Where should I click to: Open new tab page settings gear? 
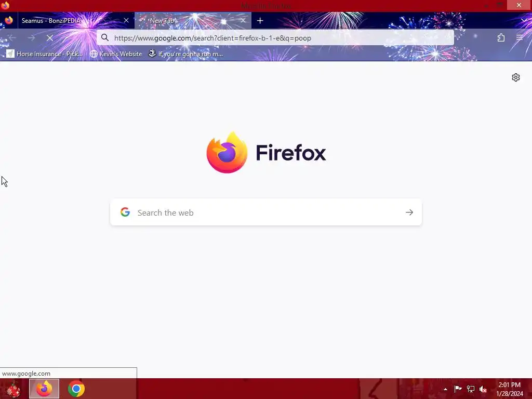[x=516, y=77]
